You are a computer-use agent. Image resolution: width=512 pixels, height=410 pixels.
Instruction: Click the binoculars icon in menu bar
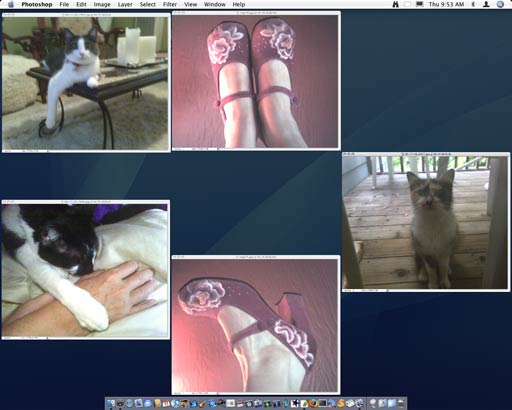coord(395,4)
